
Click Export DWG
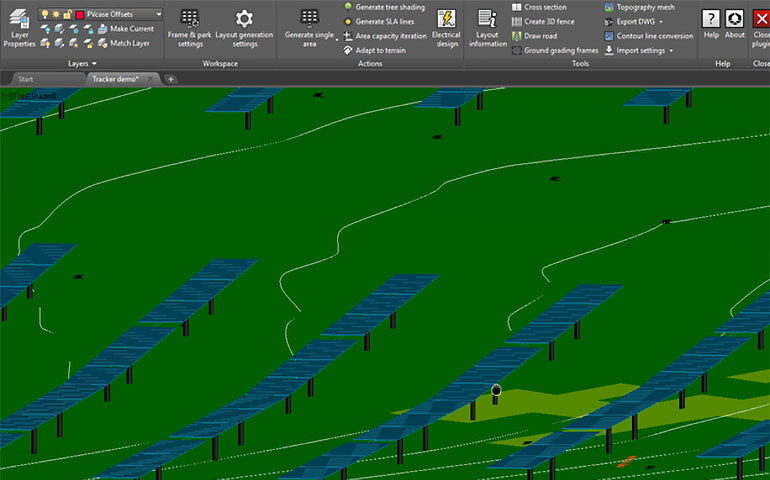630,22
